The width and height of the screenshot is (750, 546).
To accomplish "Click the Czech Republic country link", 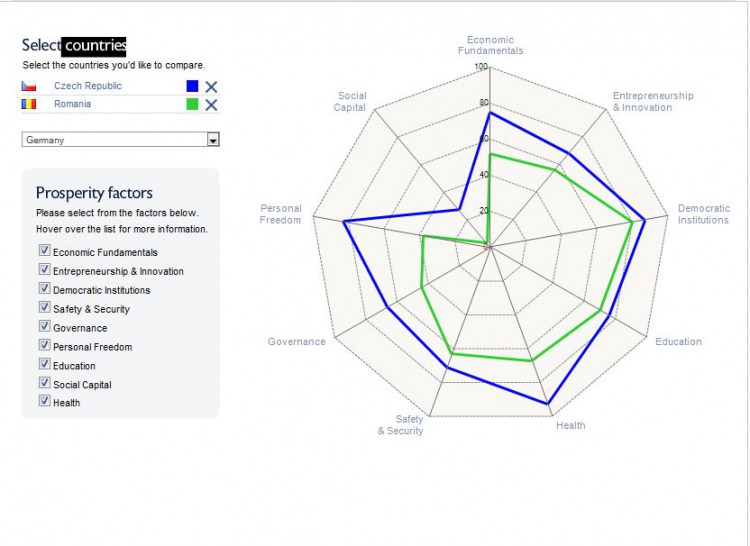I will pos(88,86).
